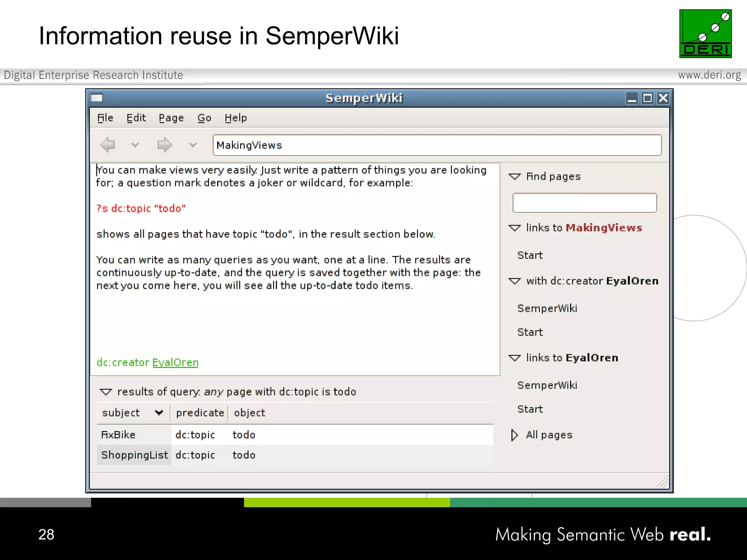This screenshot has width=747, height=560.
Task: Open SemperWiki under links to EyalOren
Action: tap(547, 385)
